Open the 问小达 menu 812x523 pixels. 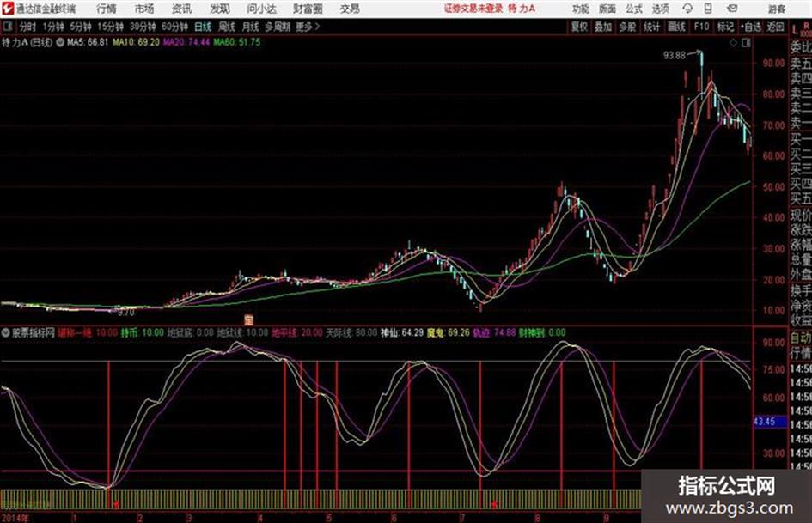pos(261,9)
